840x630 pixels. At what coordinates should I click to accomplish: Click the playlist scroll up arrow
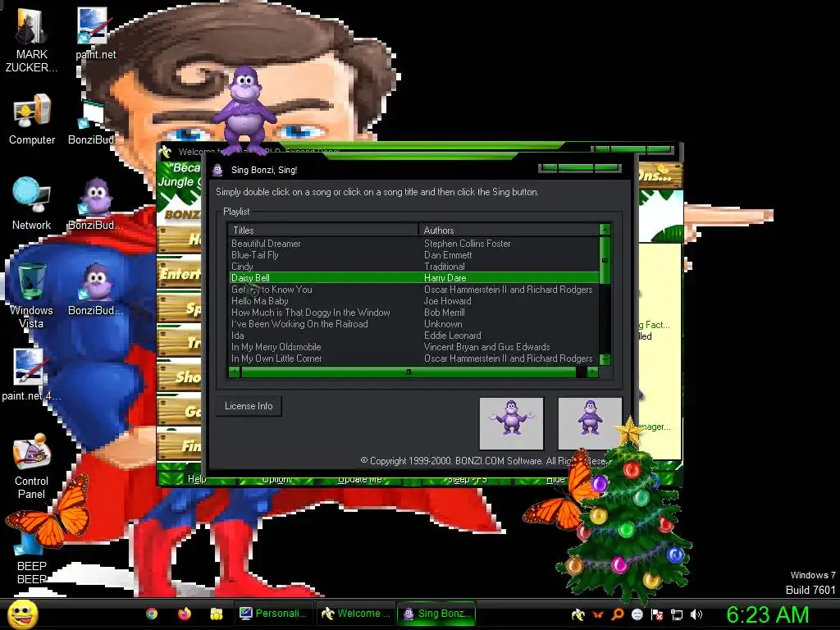(605, 230)
